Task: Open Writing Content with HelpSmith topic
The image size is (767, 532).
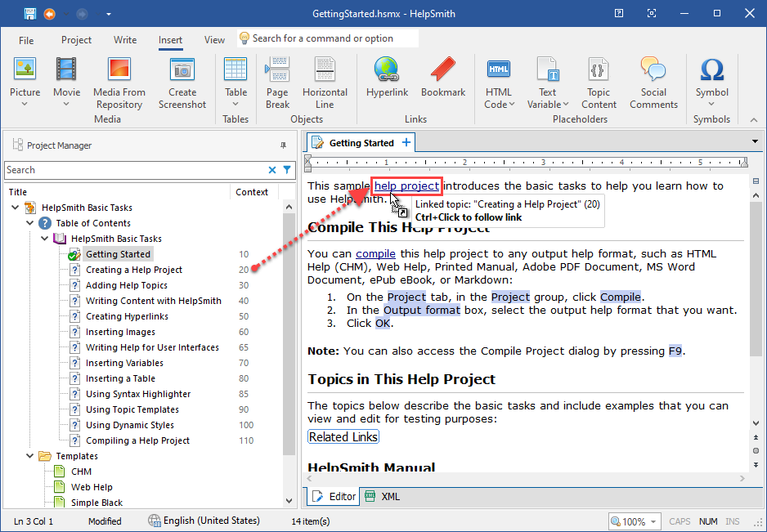Action: point(154,301)
